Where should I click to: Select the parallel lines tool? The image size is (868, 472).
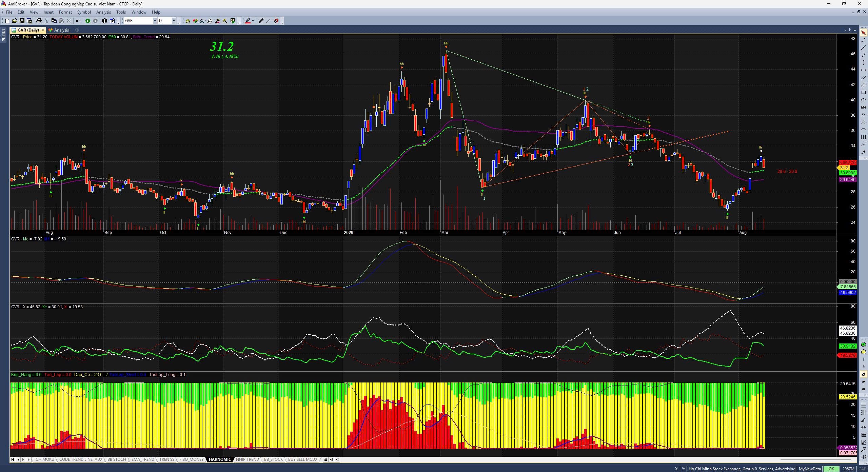(x=863, y=78)
